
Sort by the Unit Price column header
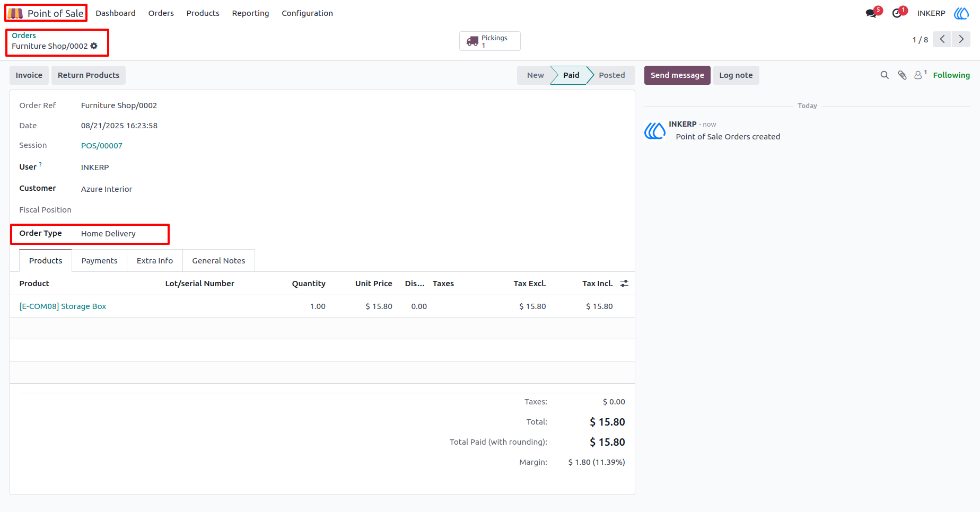click(374, 284)
